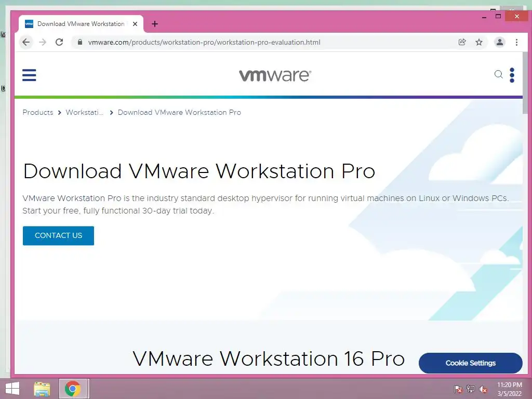
Task: Reload the VMware page
Action: [x=59, y=42]
